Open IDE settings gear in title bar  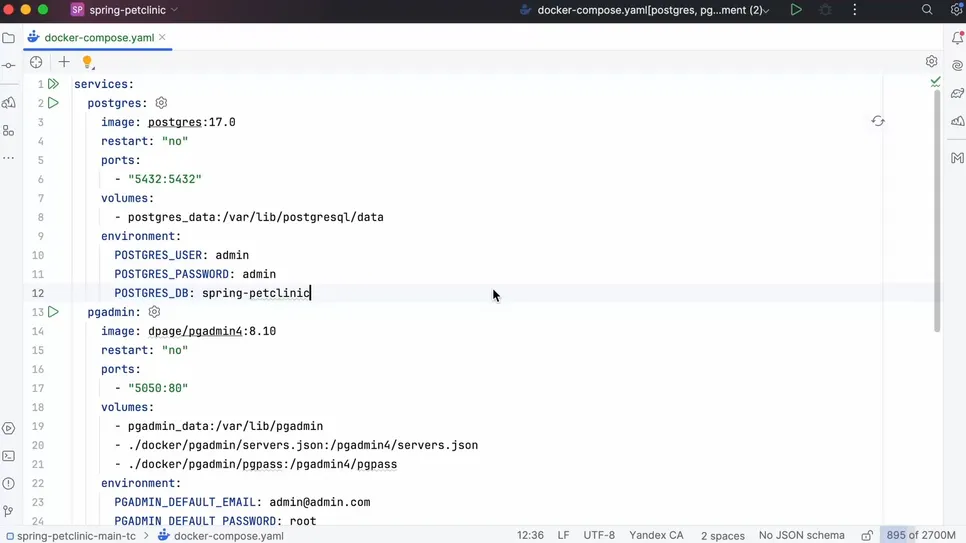pos(956,10)
